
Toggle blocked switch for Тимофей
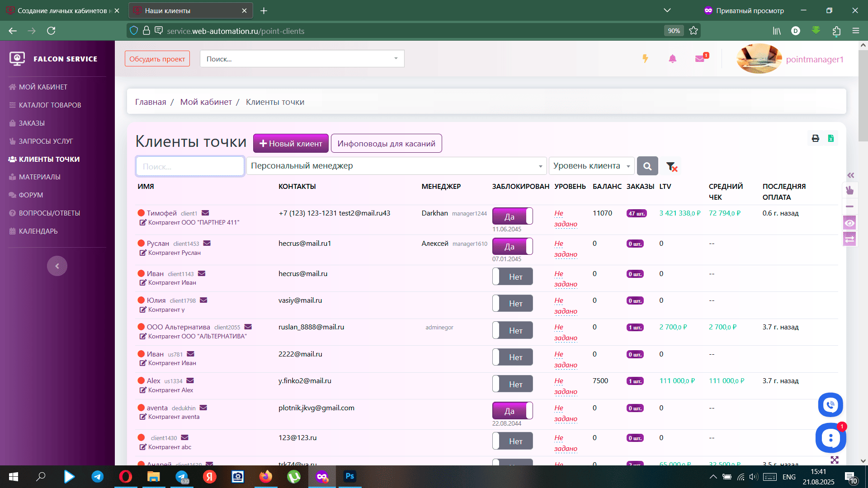tap(512, 216)
